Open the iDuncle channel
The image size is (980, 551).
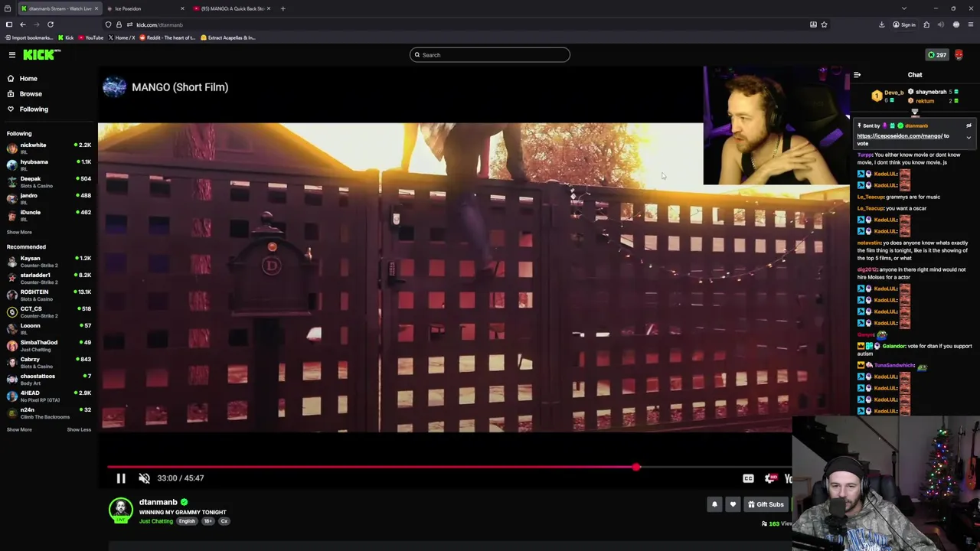pyautogui.click(x=49, y=215)
